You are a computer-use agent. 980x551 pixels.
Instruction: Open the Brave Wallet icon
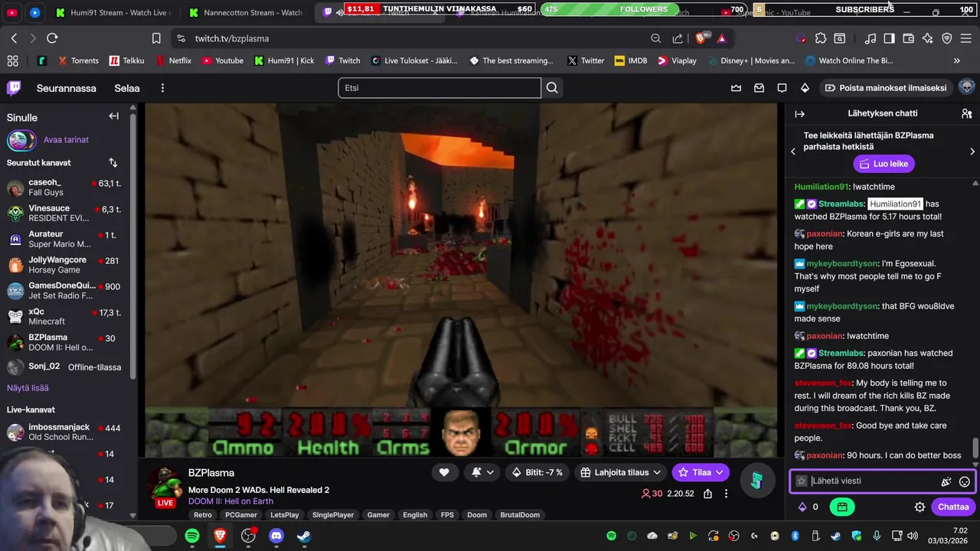pos(908,38)
